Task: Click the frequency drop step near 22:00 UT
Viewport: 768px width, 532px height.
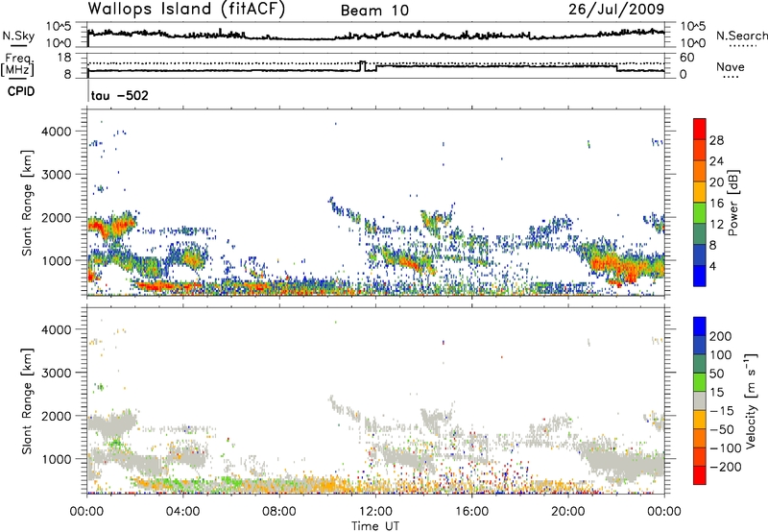Action: coord(616,68)
